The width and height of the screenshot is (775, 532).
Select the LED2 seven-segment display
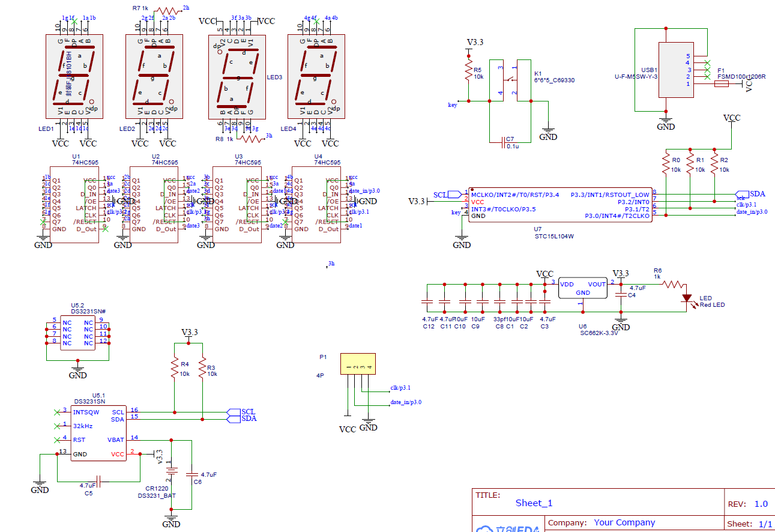[153, 76]
